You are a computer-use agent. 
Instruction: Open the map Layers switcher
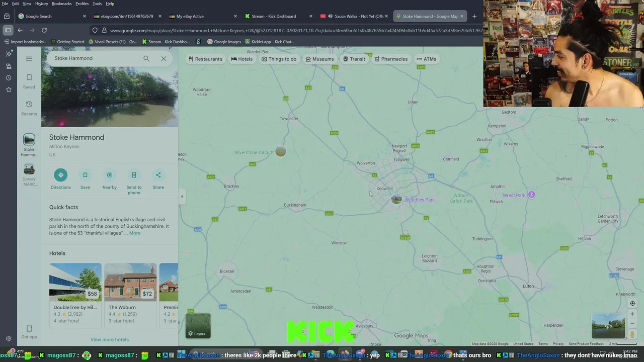point(198,326)
